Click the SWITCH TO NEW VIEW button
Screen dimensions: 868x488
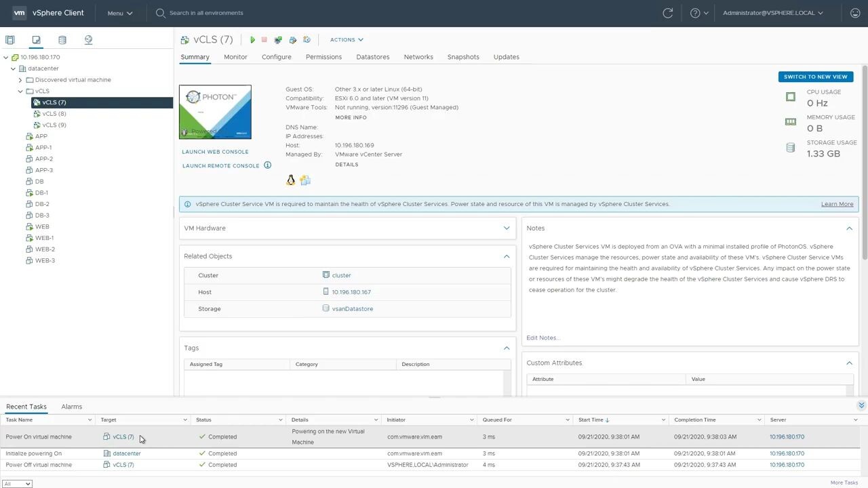click(x=815, y=77)
